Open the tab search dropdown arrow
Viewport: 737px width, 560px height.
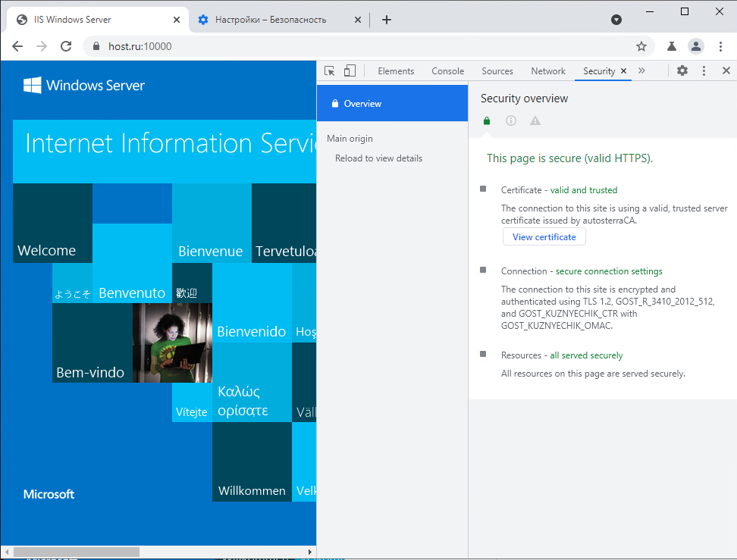tap(616, 20)
